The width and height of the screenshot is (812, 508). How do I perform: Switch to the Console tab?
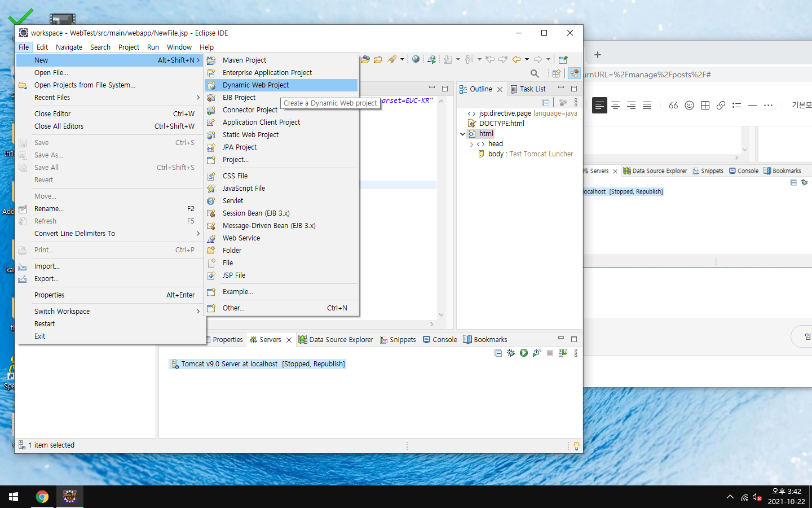440,340
